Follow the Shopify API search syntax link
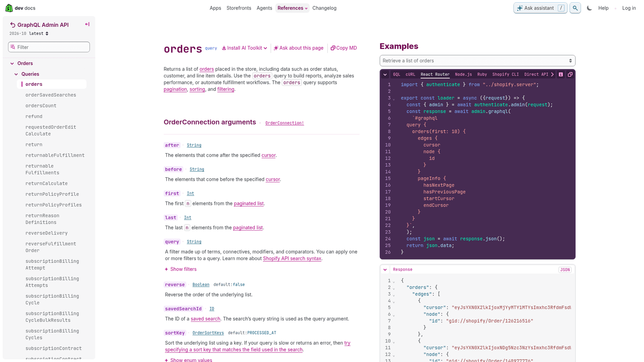Image resolution: width=644 pixels, height=362 pixels. click(x=292, y=259)
